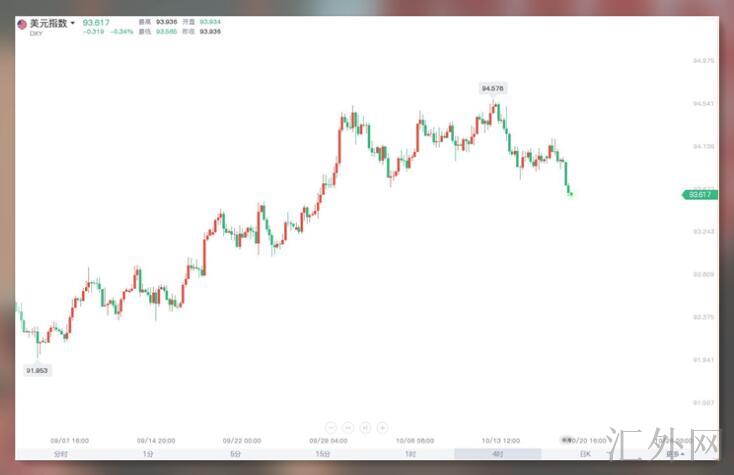734x475 pixels.
Task: Open the 美元指数 symbol dropdown arrow
Action: pyautogui.click(x=73, y=23)
